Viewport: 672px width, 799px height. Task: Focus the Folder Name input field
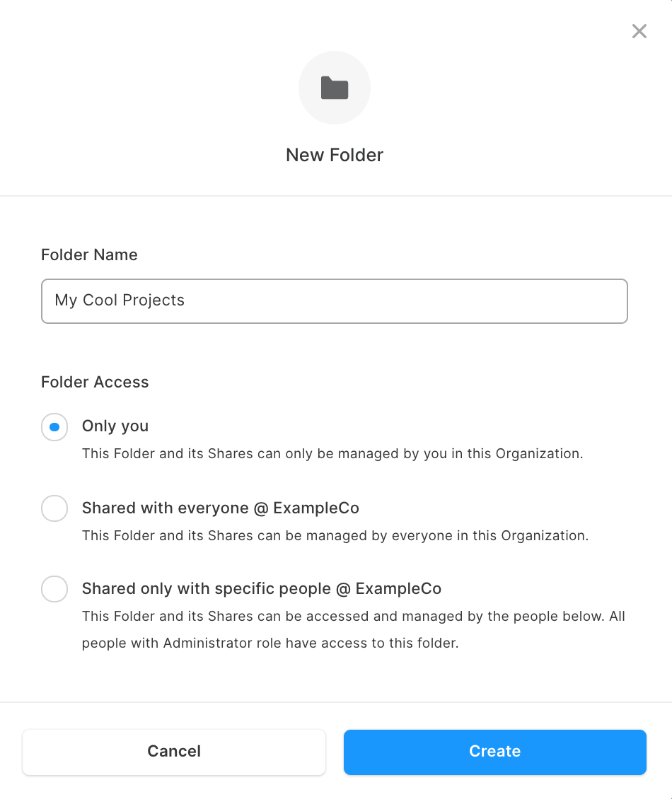[335, 301]
